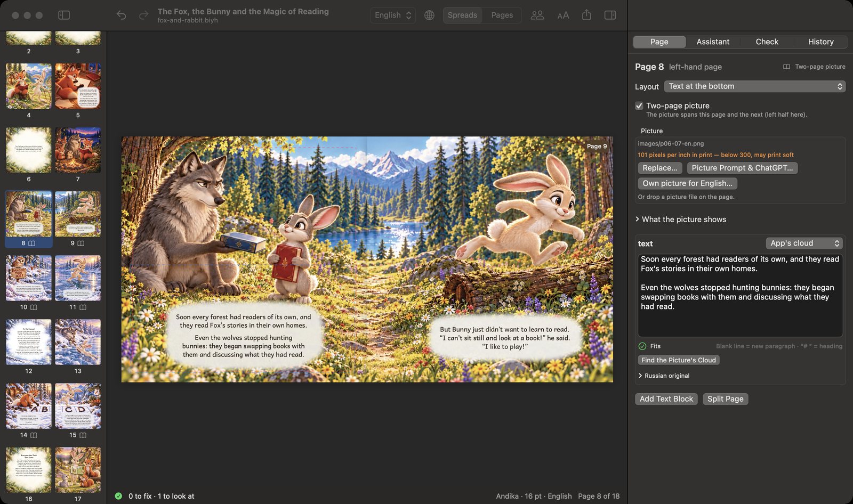Expand What the picture shows section
853x504 pixels.
[x=681, y=220]
